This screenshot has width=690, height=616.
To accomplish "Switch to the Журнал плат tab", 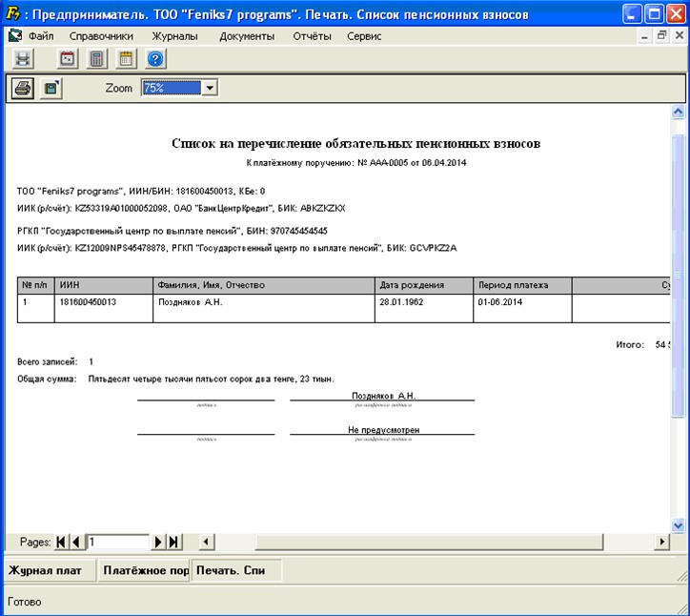I will pos(45,571).
